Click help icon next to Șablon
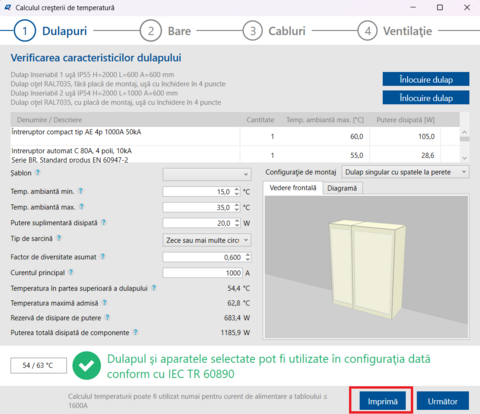Image resolution: width=480 pixels, height=414 pixels. [x=38, y=173]
